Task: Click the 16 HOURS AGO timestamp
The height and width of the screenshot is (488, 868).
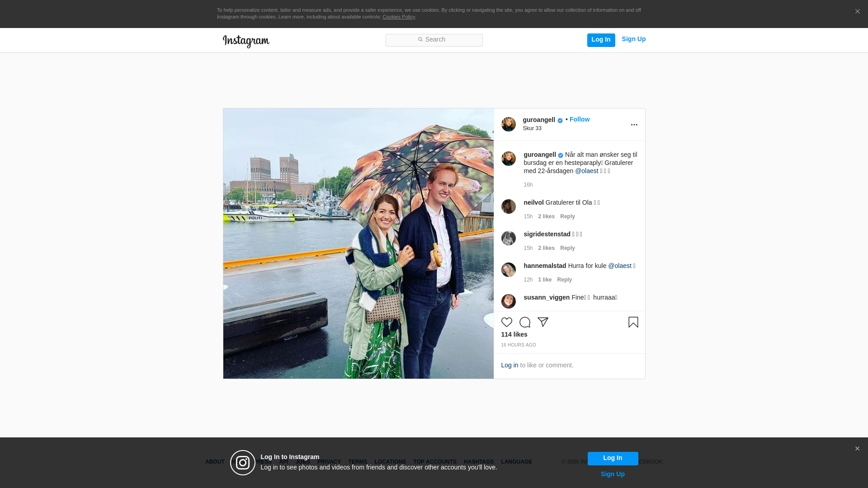Action: pyautogui.click(x=519, y=345)
